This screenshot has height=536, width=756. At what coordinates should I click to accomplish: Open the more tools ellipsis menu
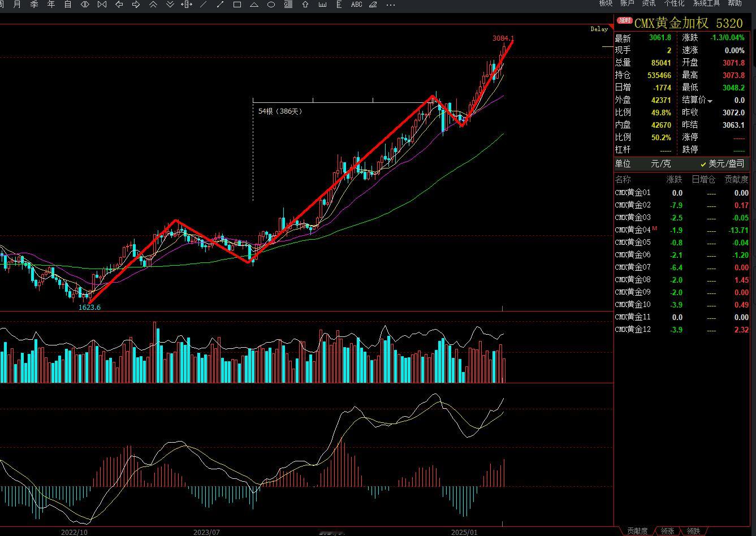coord(391,5)
